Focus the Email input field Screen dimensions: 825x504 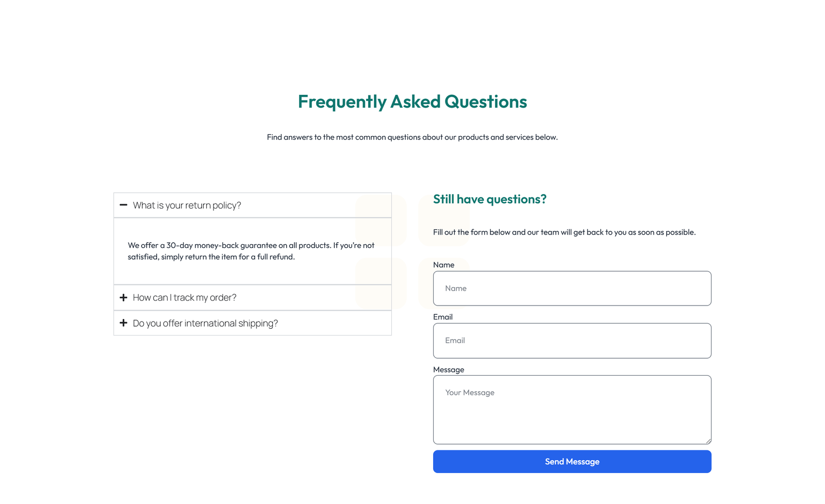coord(572,341)
